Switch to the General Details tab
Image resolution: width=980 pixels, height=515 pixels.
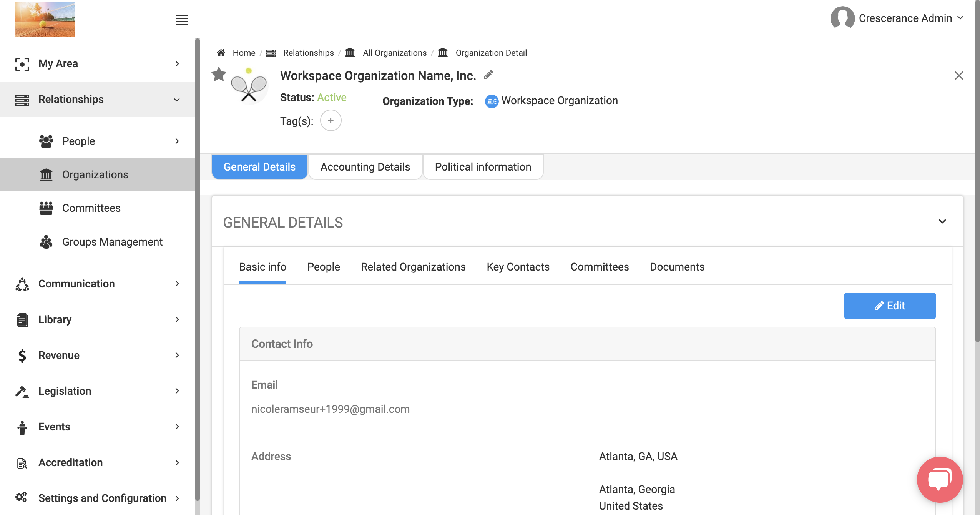(x=259, y=167)
